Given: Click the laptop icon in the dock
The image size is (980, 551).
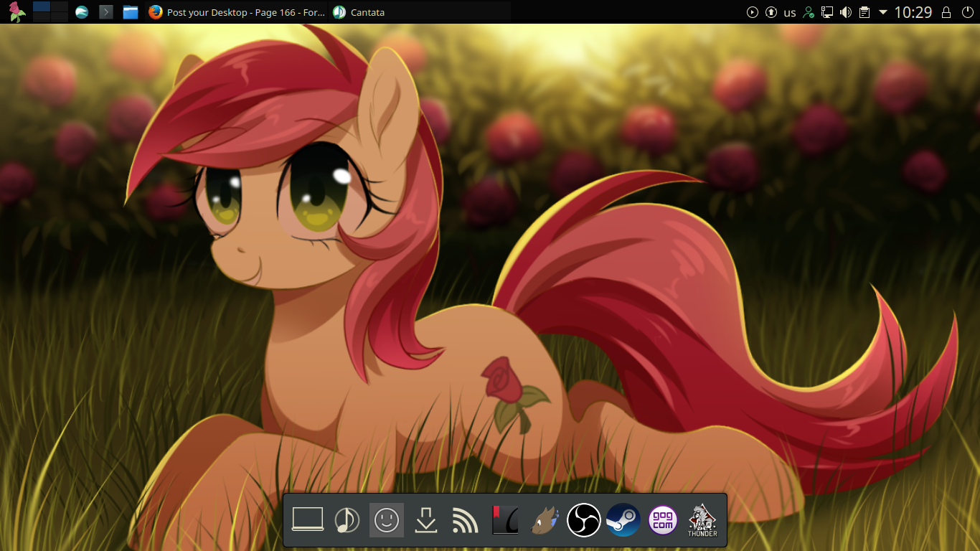Looking at the screenshot, I should [x=308, y=520].
